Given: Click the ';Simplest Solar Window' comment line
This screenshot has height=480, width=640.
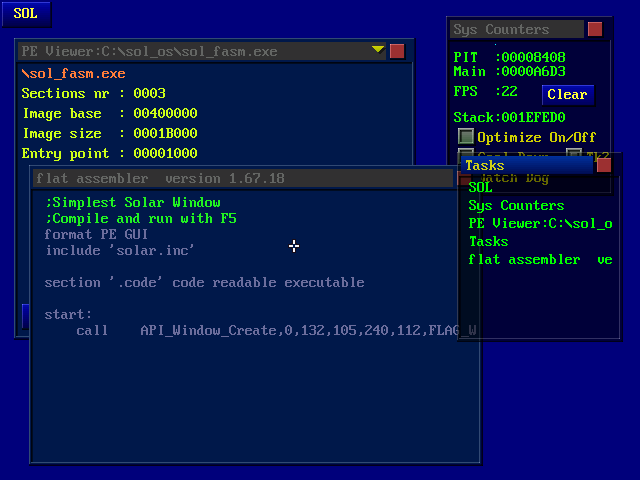Looking at the screenshot, I should [133, 202].
